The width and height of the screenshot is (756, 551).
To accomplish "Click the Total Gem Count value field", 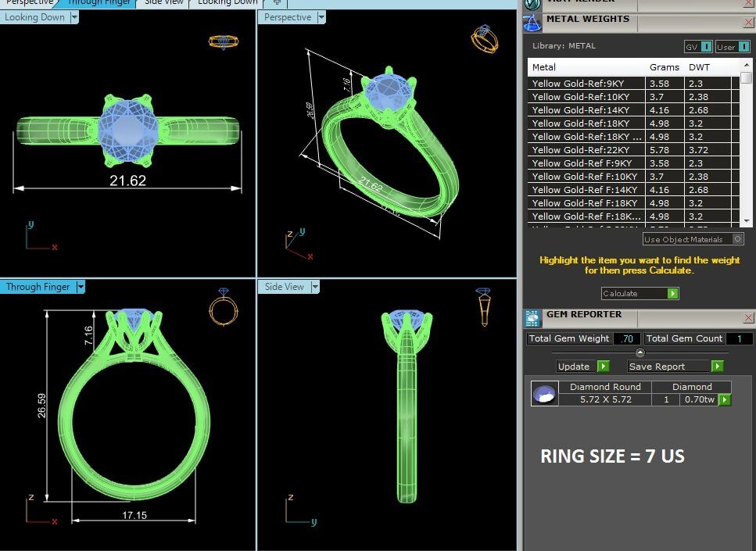I will pos(739,338).
